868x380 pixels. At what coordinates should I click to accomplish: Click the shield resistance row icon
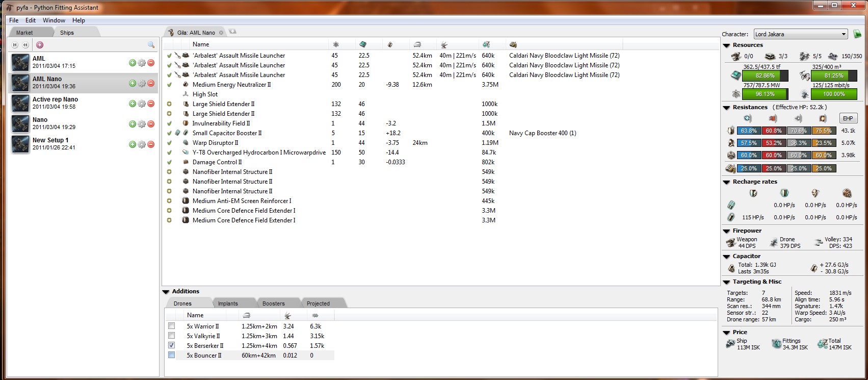(x=731, y=131)
